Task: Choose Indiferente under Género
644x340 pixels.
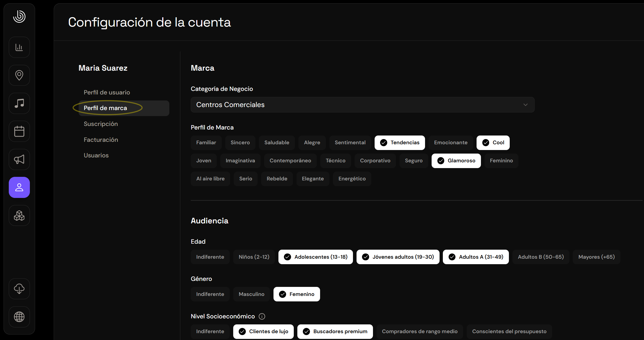Action: click(x=210, y=294)
